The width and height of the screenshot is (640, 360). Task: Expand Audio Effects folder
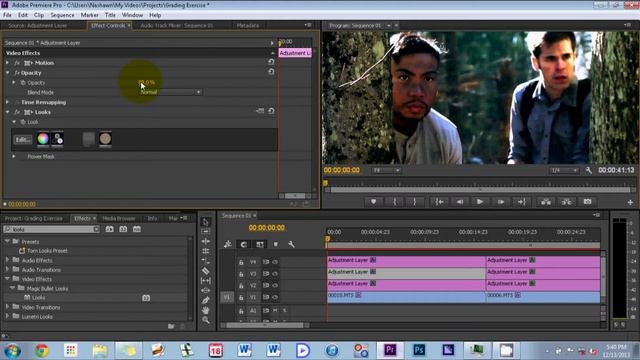click(x=7, y=260)
